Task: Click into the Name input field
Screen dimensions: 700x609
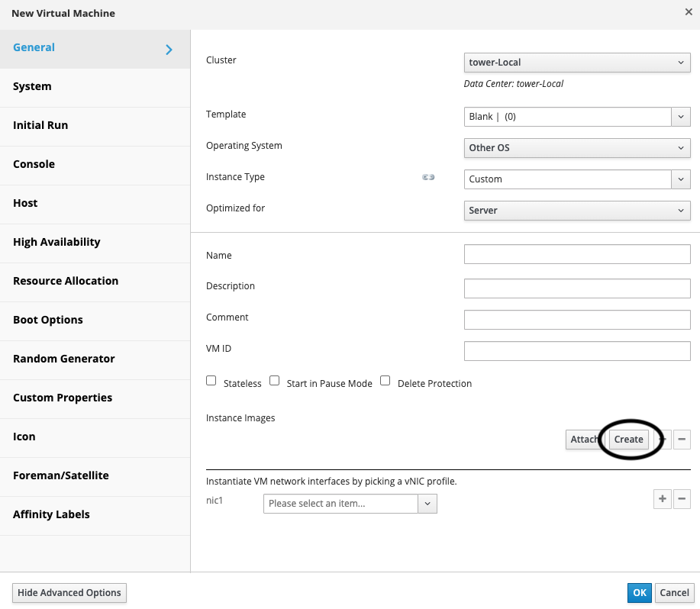Action: tap(576, 254)
